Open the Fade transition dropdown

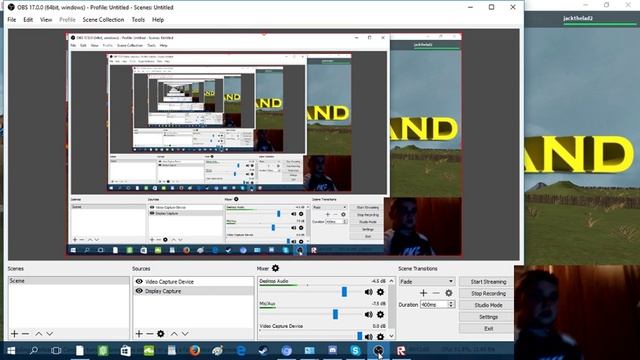(427, 281)
